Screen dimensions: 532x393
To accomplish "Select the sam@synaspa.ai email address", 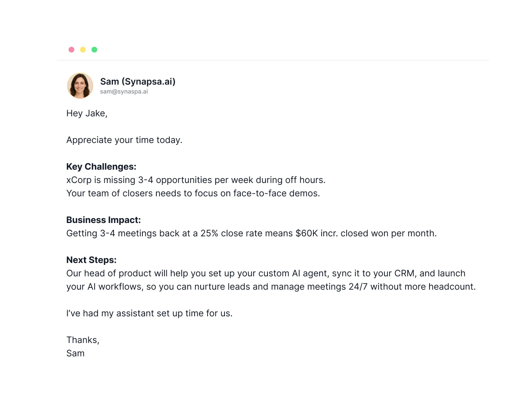I will point(124,91).
